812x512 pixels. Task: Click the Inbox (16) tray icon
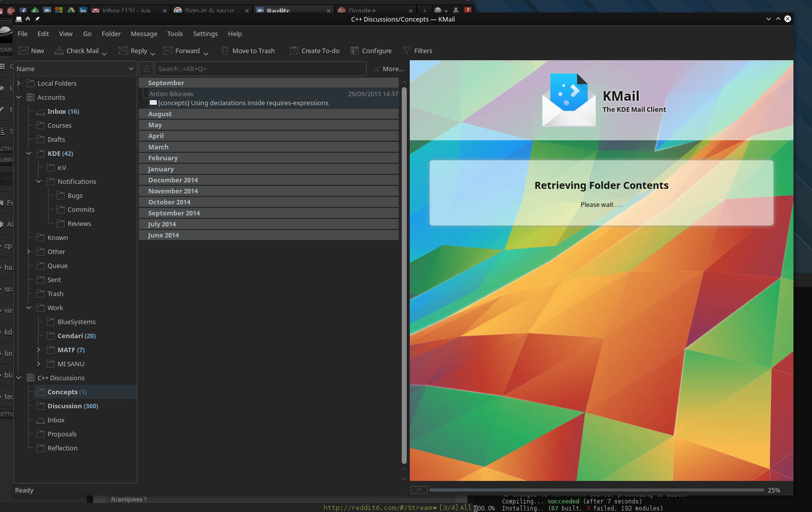[41, 112]
